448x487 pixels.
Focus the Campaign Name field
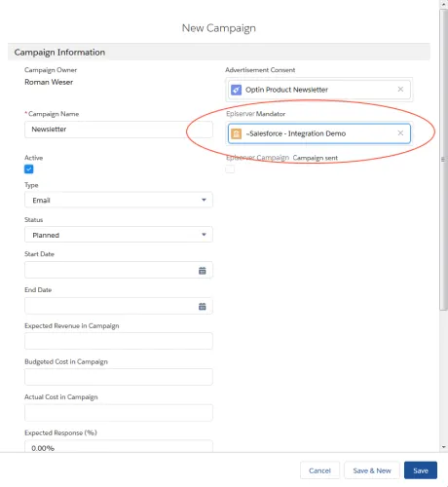click(119, 130)
